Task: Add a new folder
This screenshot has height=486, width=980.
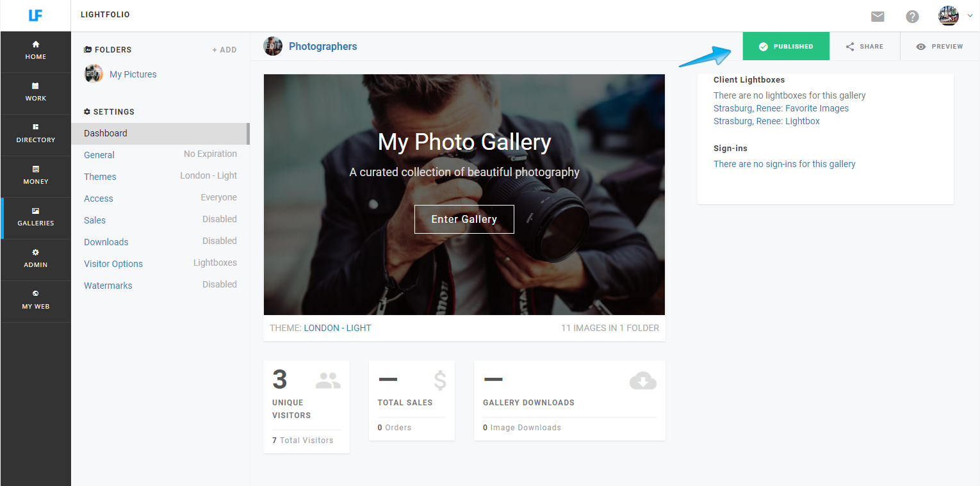Action: 224,50
